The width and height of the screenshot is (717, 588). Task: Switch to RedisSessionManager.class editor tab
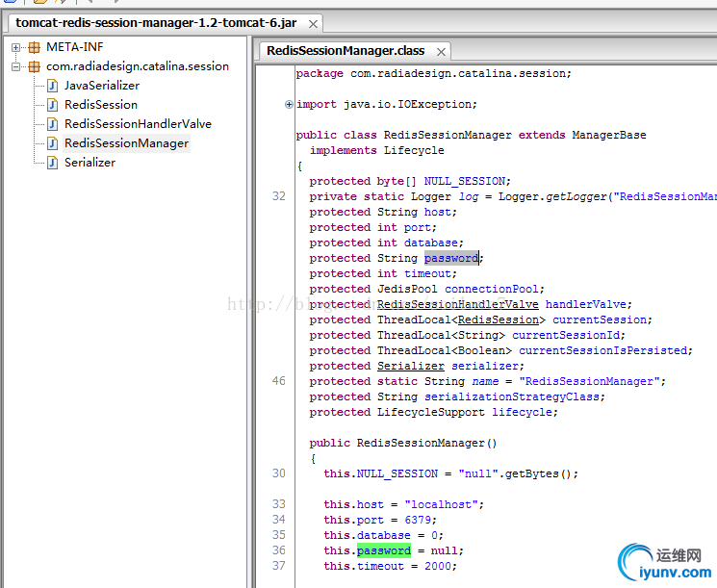[x=346, y=51]
